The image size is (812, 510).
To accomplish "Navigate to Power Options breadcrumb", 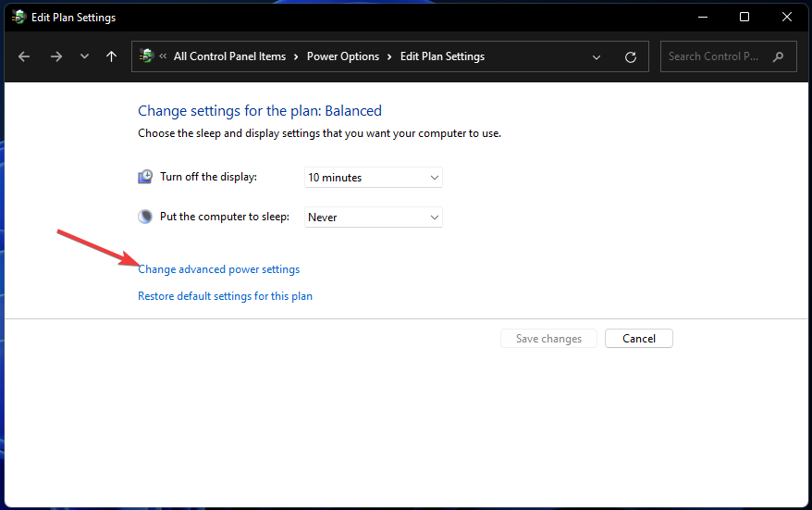I will pos(343,56).
